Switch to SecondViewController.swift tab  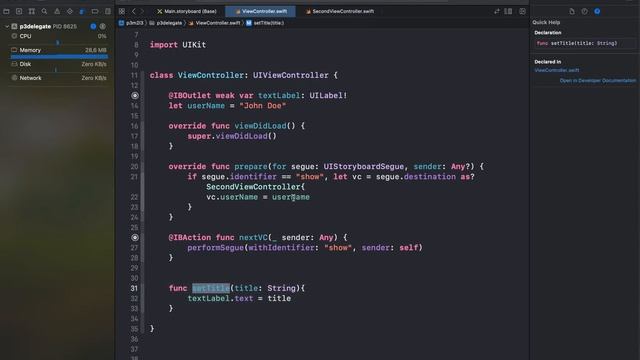[340, 11]
